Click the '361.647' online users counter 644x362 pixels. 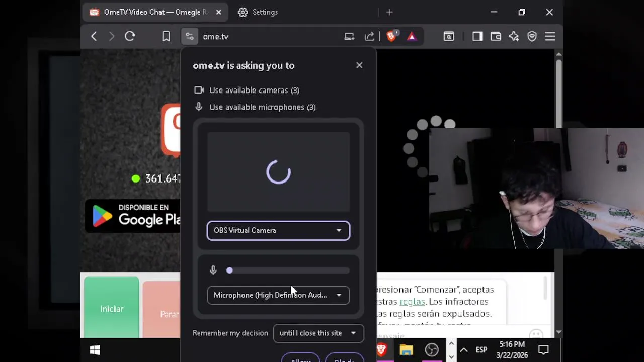tap(163, 178)
